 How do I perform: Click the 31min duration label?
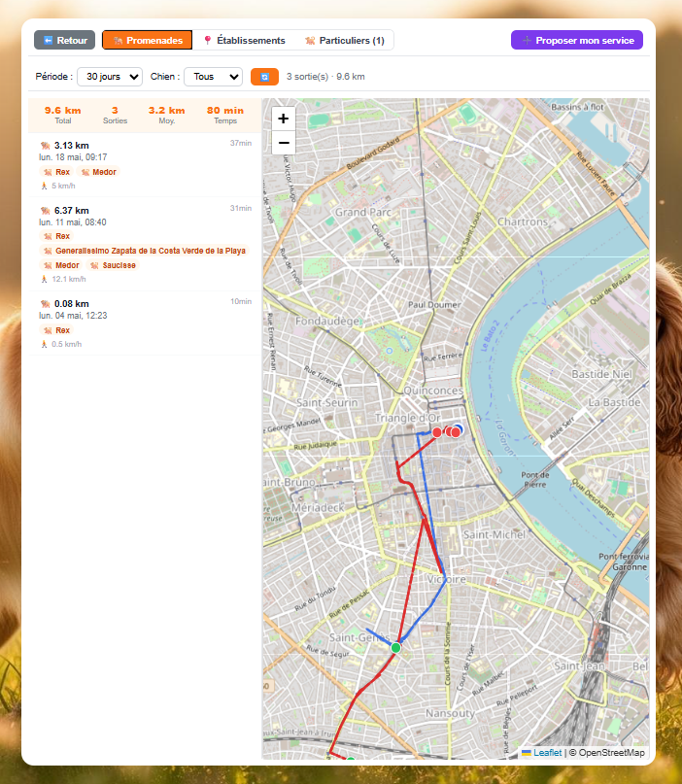click(x=241, y=208)
